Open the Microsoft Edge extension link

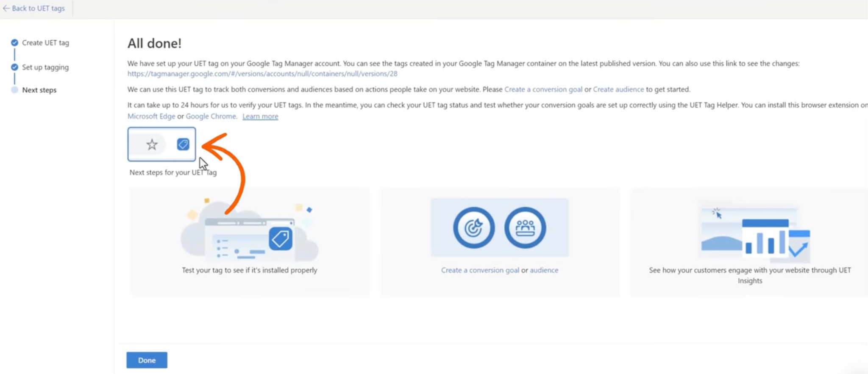coord(151,116)
